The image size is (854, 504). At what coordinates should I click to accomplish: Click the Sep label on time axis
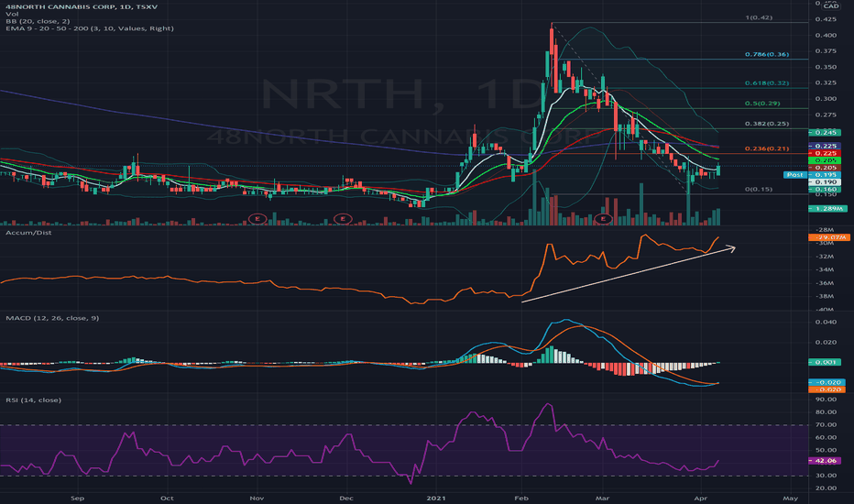coord(77,498)
